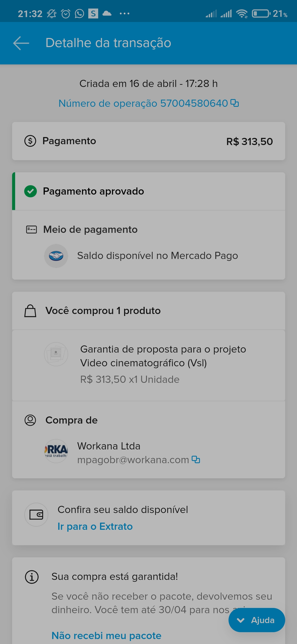Tap the green approved checkmark icon
Viewport: 297px width, 644px height.
click(x=31, y=191)
